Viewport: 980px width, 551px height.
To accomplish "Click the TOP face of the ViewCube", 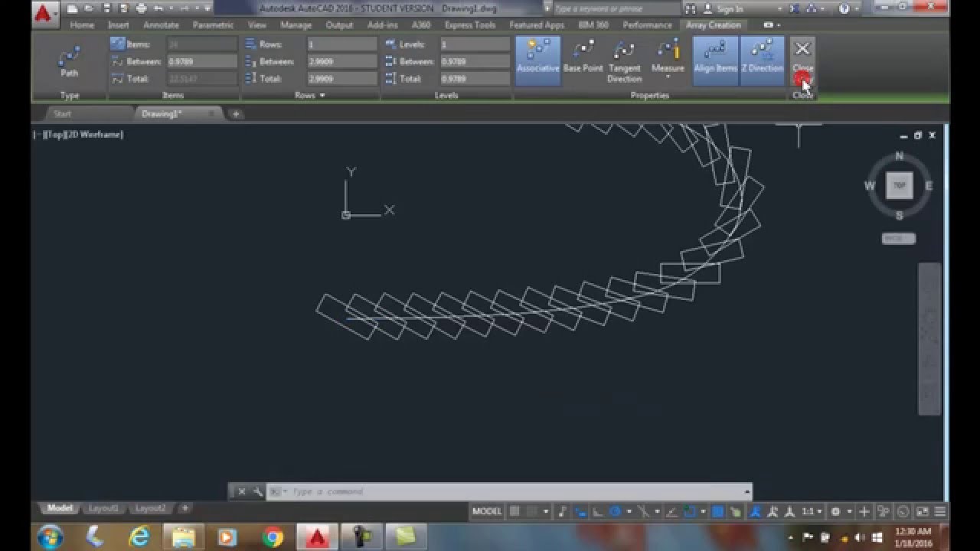I will point(899,185).
